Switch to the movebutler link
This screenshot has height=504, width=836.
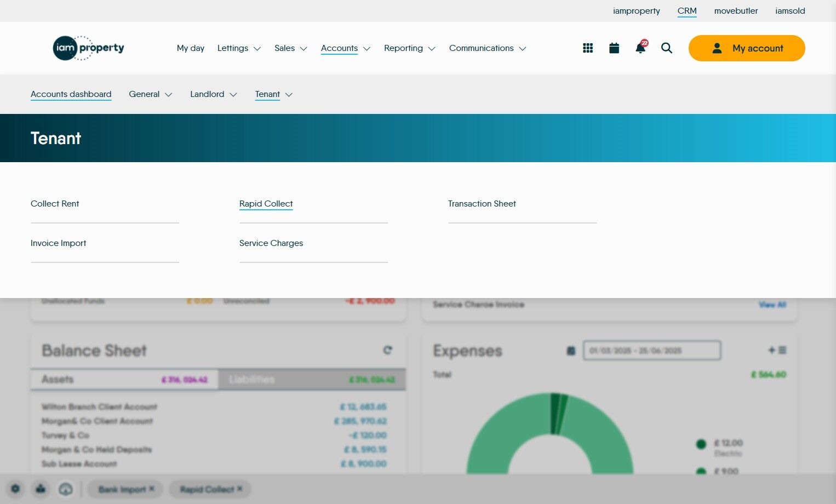click(x=736, y=11)
